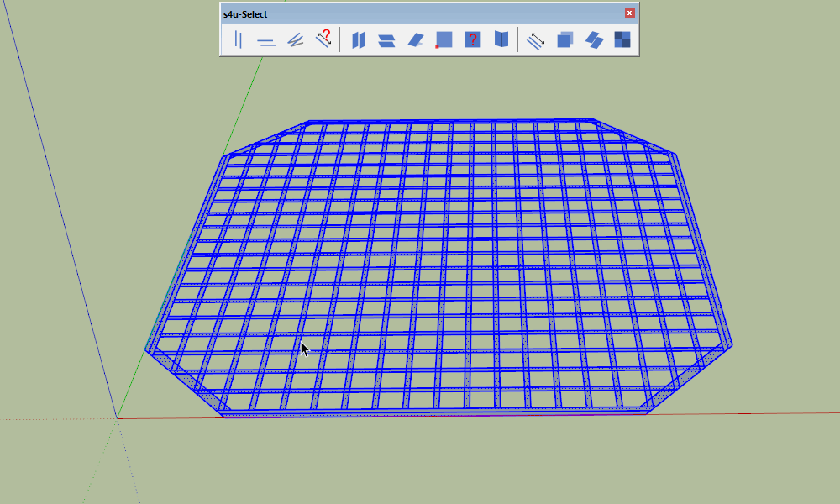Click the sloped edges selection icon
The height and width of the screenshot is (504, 840).
pyautogui.click(x=295, y=39)
